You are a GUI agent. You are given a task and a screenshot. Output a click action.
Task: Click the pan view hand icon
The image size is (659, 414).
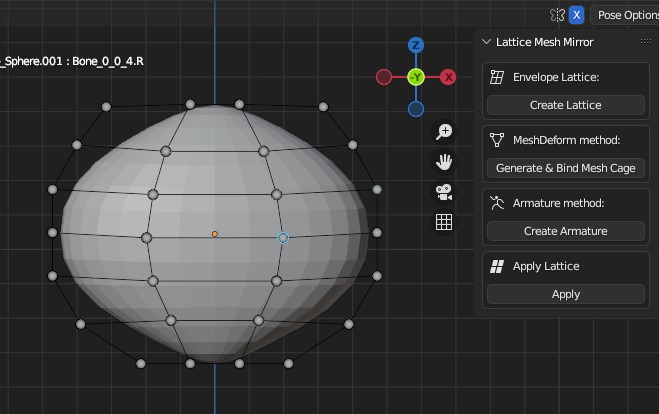[444, 162]
